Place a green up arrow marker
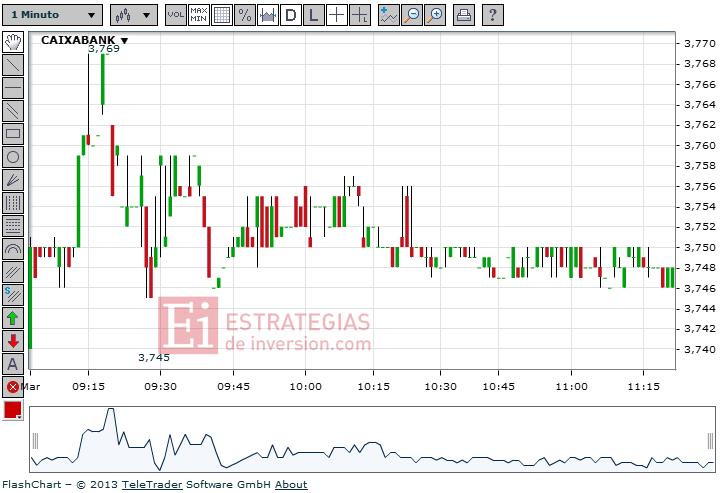This screenshot has width=721, height=493. coord(13,318)
